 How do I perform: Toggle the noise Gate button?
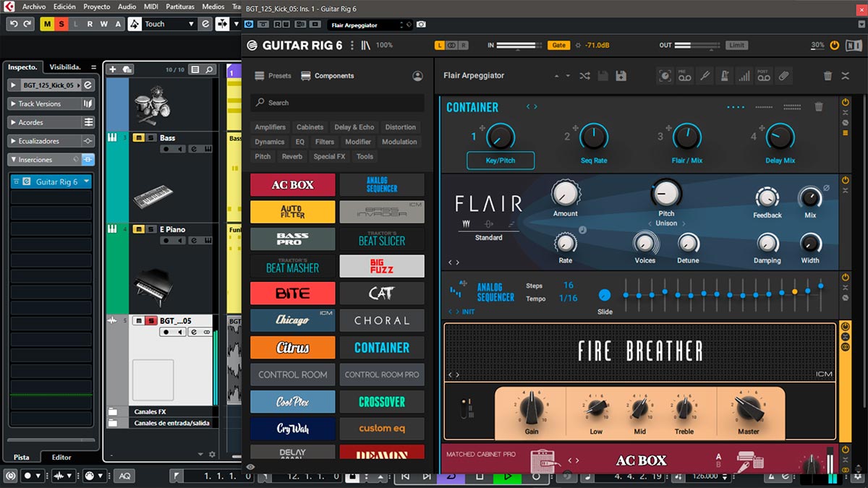click(559, 45)
